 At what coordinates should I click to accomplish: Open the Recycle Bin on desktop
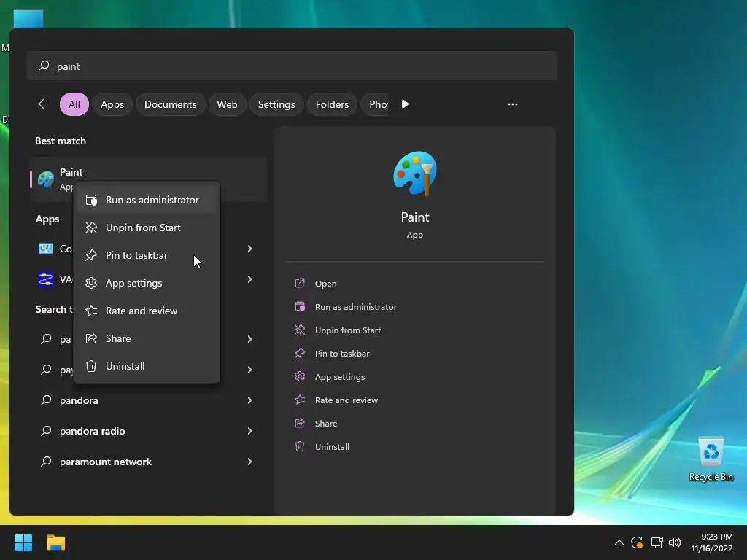tap(711, 459)
